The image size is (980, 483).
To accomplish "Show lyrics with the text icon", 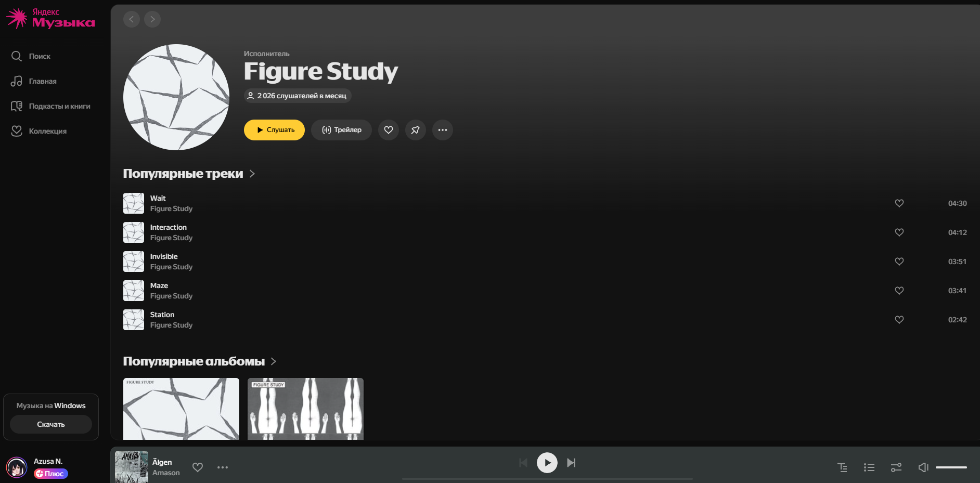I will click(x=842, y=467).
